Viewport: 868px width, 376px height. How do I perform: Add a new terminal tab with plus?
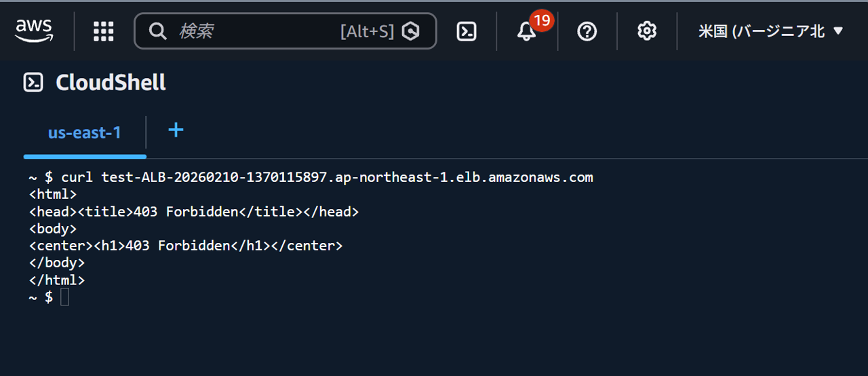[176, 130]
